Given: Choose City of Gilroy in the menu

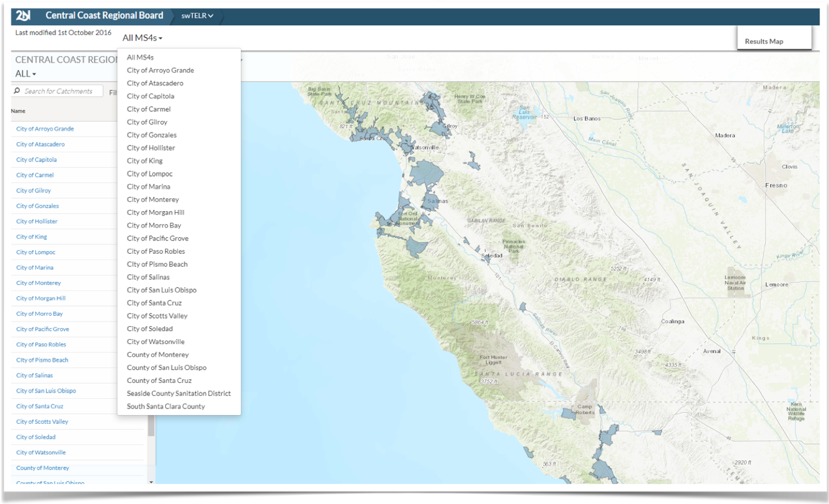Looking at the screenshot, I should (x=147, y=122).
